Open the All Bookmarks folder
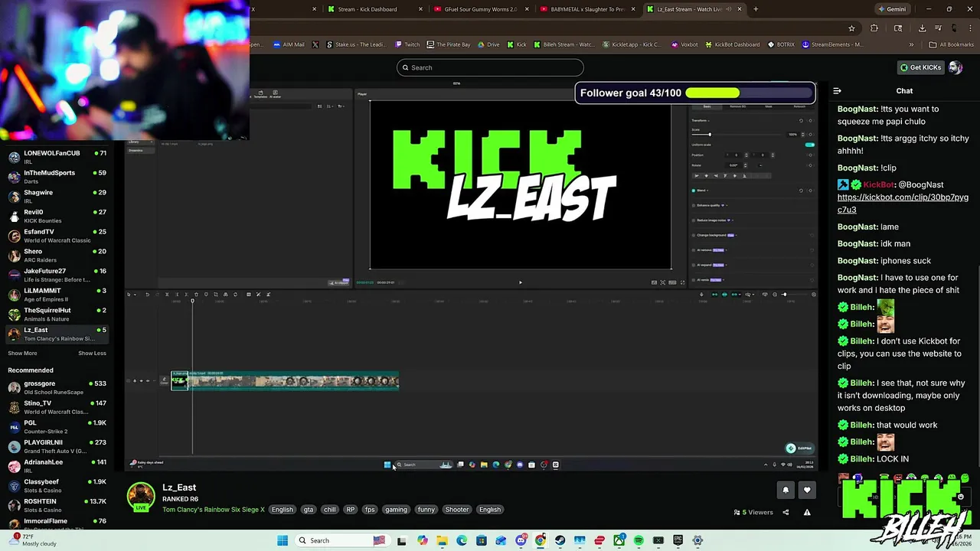The width and height of the screenshot is (980, 551). [x=952, y=44]
